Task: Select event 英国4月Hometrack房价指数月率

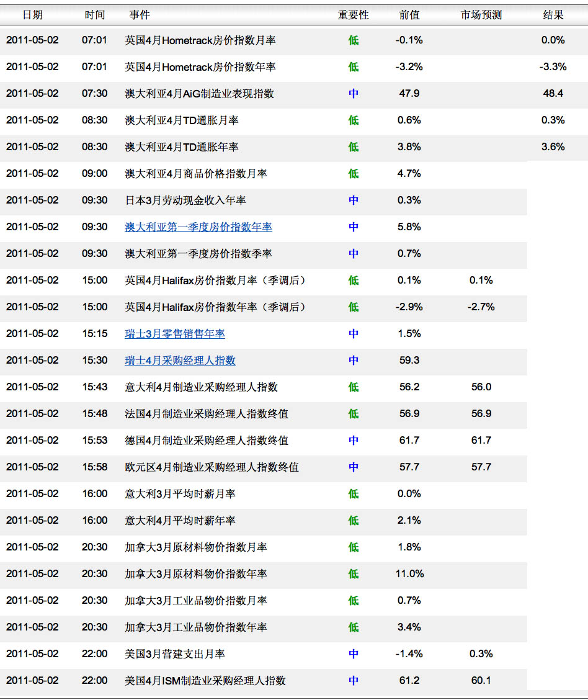Action: point(200,40)
